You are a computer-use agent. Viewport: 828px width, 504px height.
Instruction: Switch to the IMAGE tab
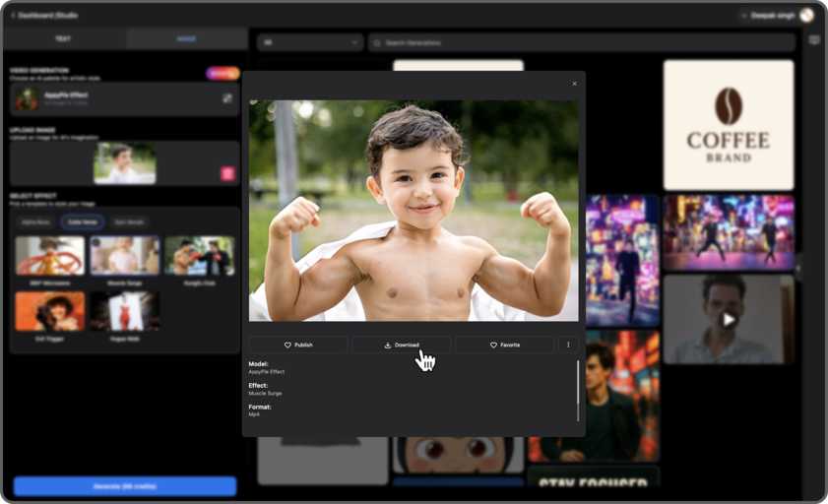tap(186, 38)
